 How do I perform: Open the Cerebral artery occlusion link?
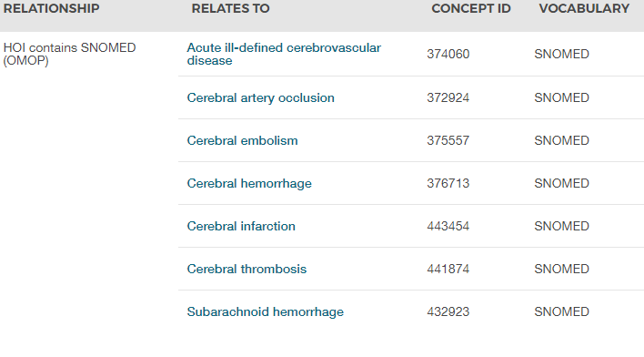tap(260, 97)
